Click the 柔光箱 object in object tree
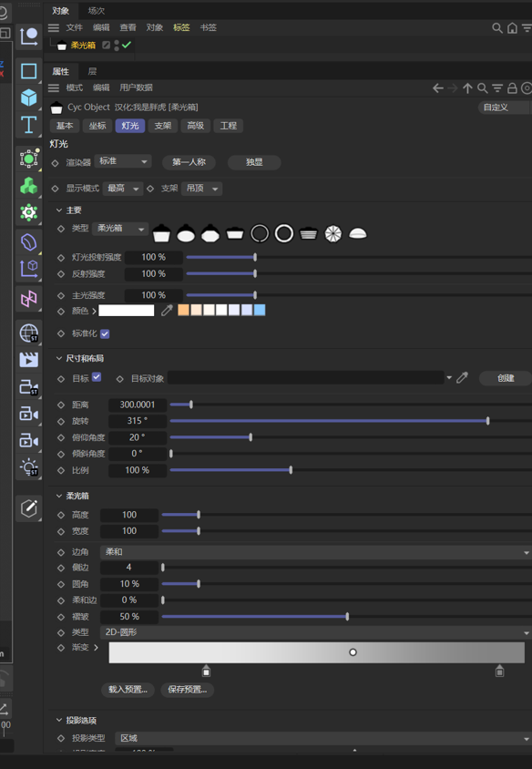The width and height of the screenshot is (532, 769). pos(83,46)
